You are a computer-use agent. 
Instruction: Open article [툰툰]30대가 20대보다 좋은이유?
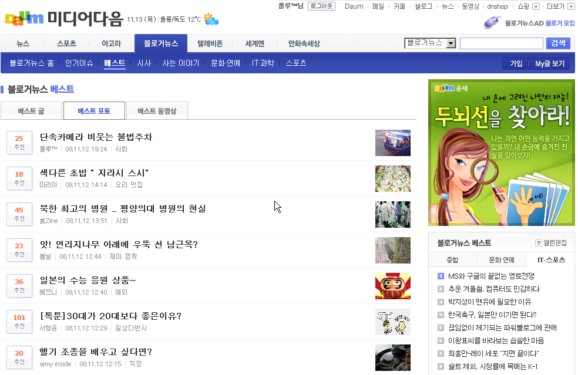(x=111, y=316)
